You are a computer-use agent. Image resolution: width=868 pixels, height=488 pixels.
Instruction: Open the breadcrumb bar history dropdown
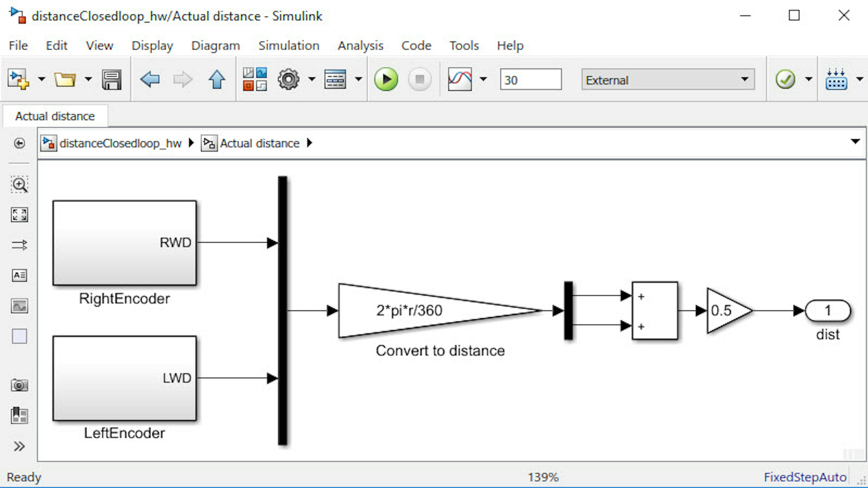pyautogui.click(x=855, y=141)
